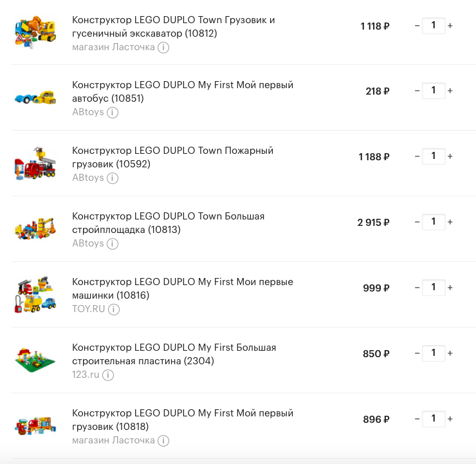Click the 123.ru seller name
The height and width of the screenshot is (464, 476).
coord(86,375)
